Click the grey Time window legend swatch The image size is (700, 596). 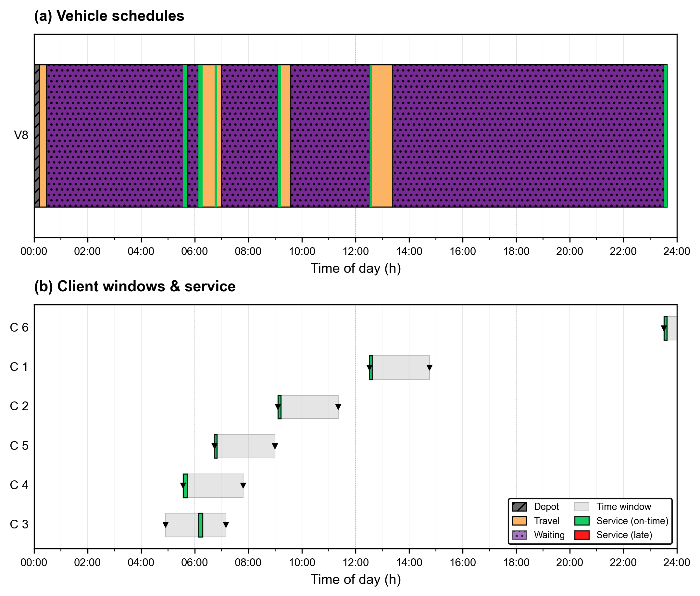[x=581, y=507]
